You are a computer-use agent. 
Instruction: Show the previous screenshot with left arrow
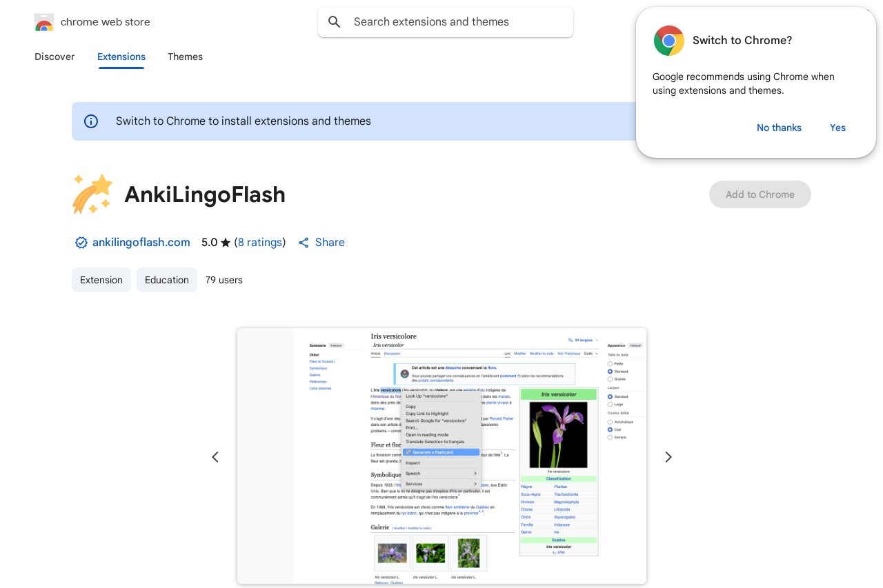click(x=215, y=457)
